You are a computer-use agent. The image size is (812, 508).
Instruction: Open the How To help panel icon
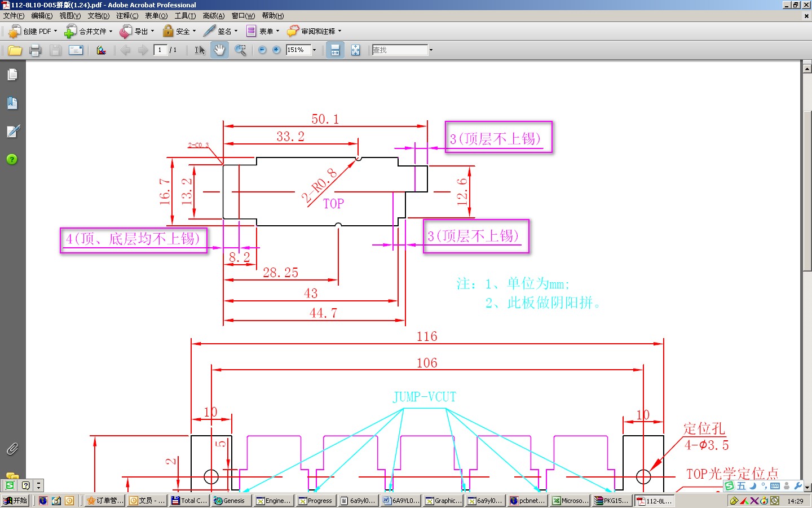[12, 159]
